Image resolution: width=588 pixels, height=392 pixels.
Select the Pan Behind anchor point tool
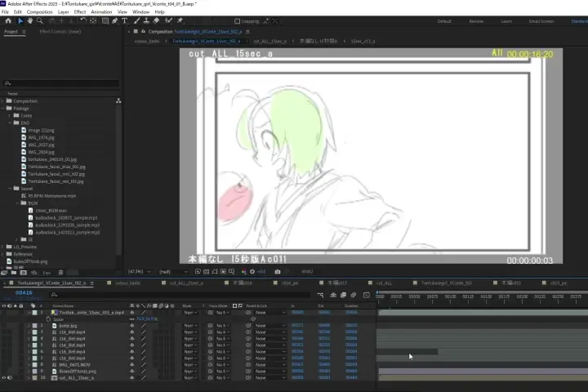93,21
